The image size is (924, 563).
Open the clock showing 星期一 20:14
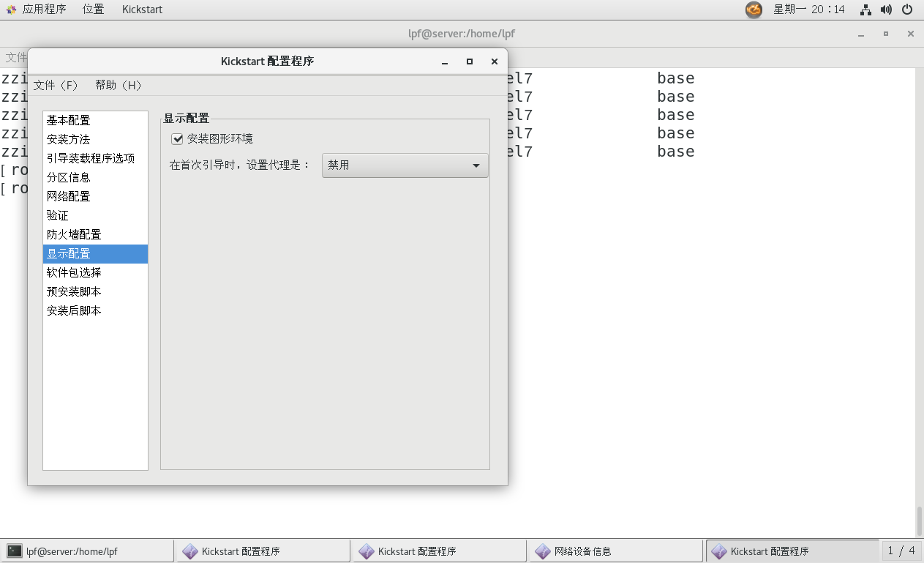click(809, 10)
